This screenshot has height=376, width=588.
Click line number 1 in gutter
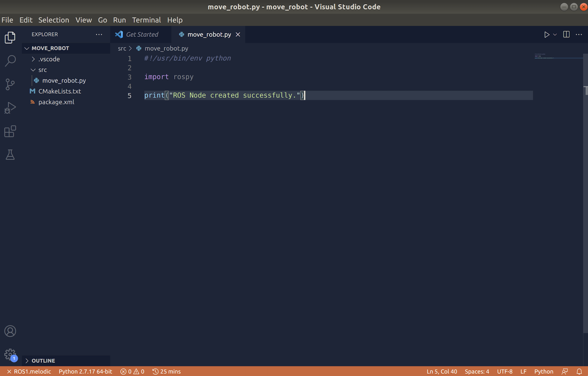coord(129,59)
